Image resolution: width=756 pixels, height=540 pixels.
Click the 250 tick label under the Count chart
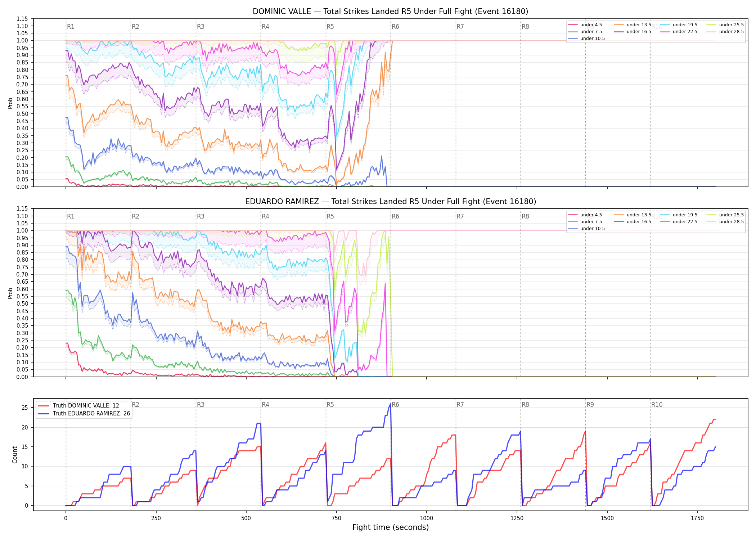coord(156,518)
